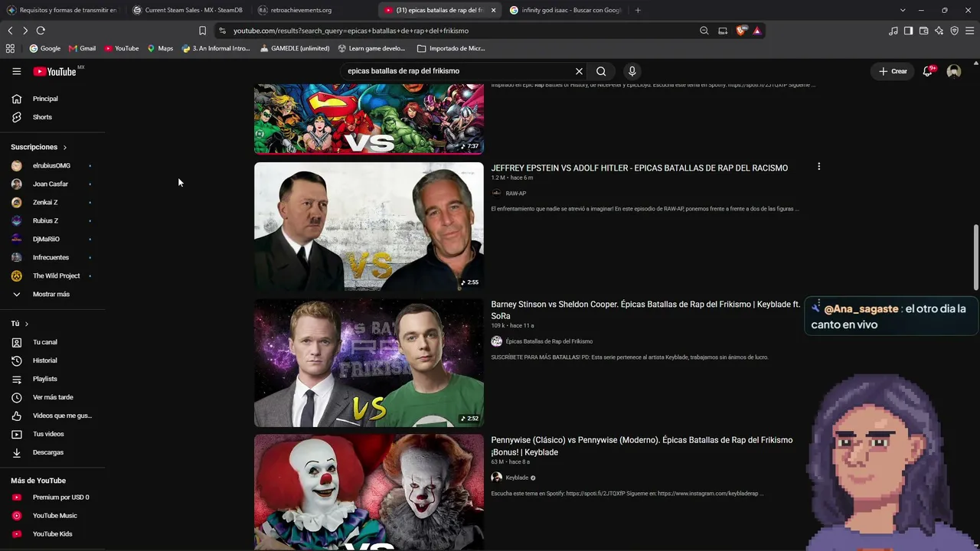The width and height of the screenshot is (980, 551).
Task: Click the page vertical scrollbar thumb
Action: [x=975, y=256]
